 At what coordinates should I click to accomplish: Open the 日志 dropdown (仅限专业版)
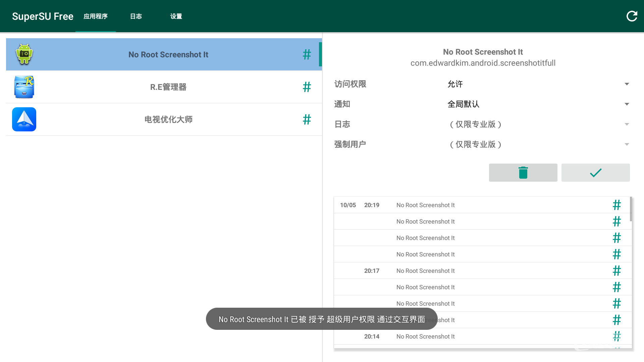pyautogui.click(x=539, y=124)
